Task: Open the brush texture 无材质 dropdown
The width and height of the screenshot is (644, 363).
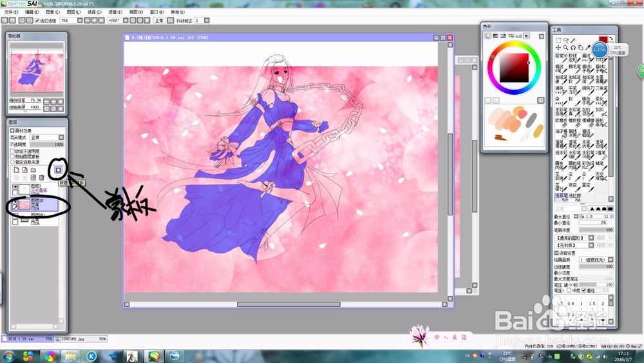Action: point(591,245)
